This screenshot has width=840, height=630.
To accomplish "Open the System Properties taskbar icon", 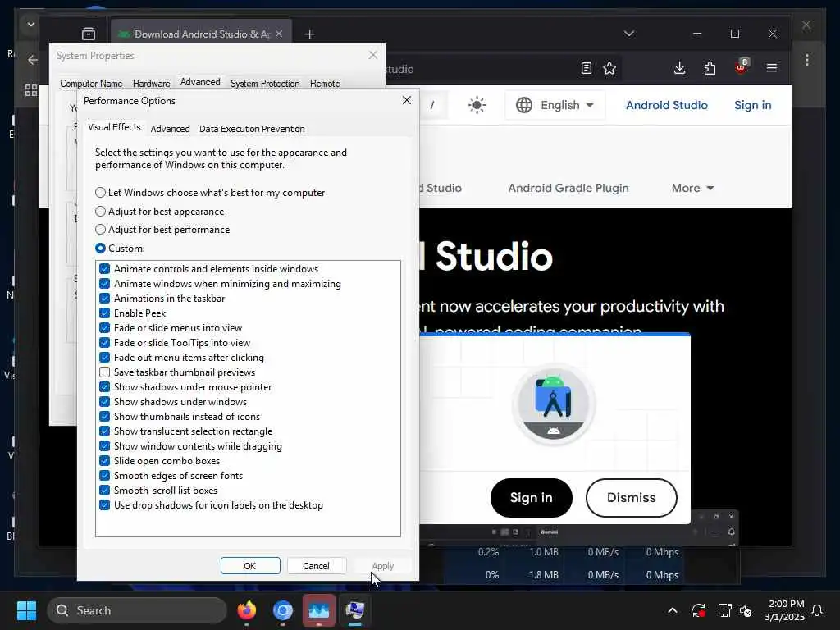I will [x=354, y=610].
